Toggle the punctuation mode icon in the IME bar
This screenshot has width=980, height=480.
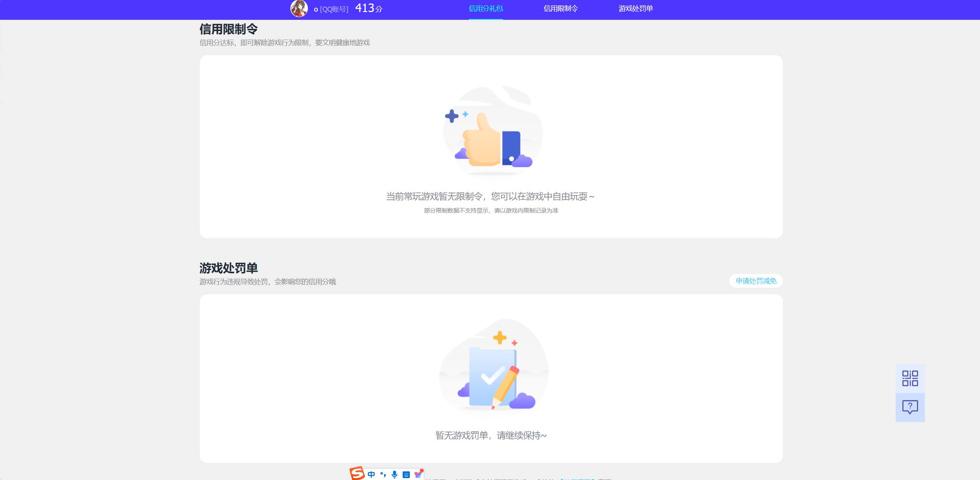pyautogui.click(x=383, y=475)
